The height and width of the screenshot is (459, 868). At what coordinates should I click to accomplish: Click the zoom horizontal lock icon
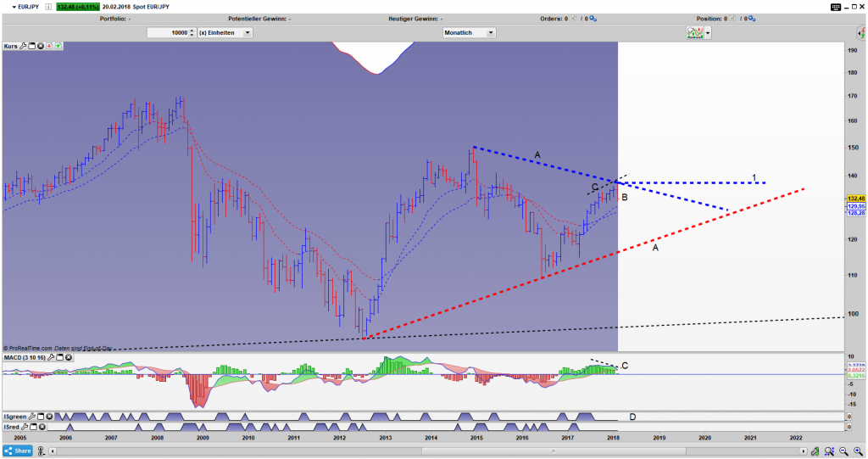click(815, 451)
